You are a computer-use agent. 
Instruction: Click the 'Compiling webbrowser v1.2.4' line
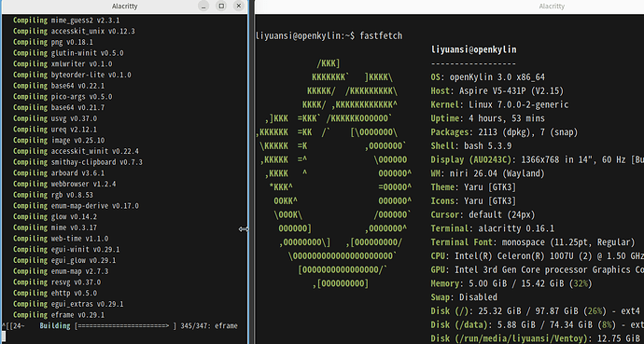[64, 184]
